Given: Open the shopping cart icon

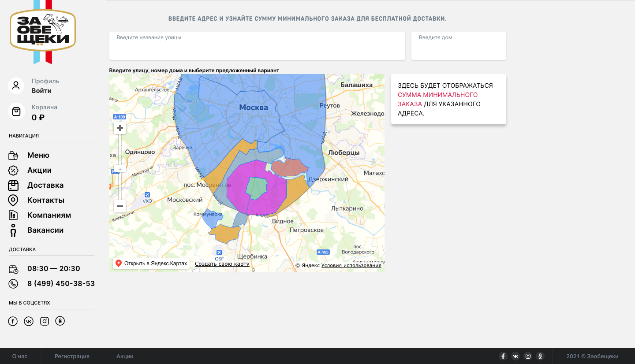Looking at the screenshot, I should 16,111.
